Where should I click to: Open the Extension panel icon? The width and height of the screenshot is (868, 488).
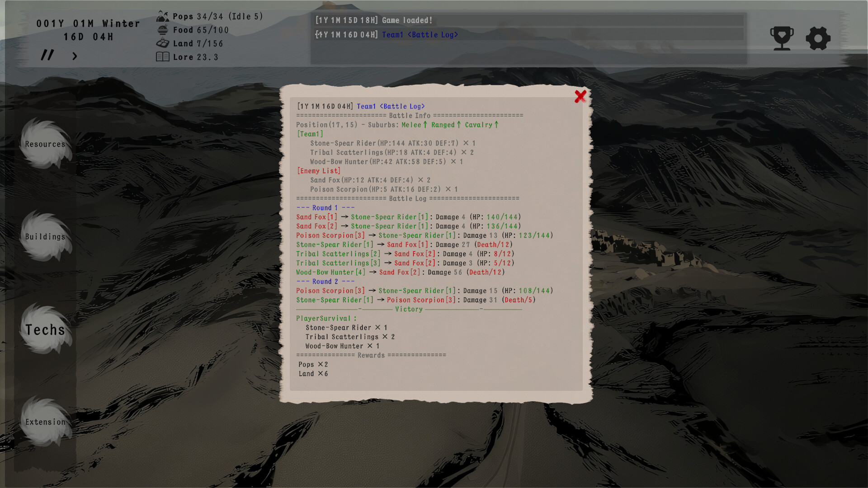(45, 422)
